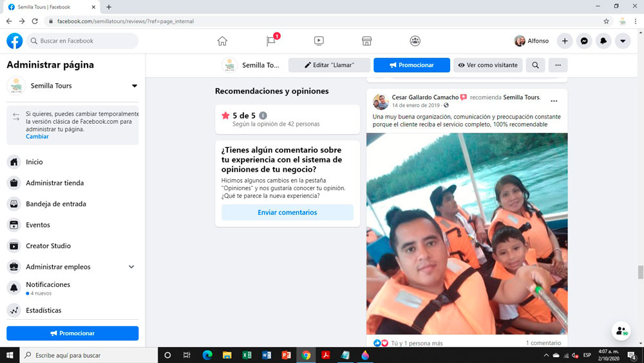The height and width of the screenshot is (363, 644).
Task: Click the page search magnifier icon
Action: [535, 65]
